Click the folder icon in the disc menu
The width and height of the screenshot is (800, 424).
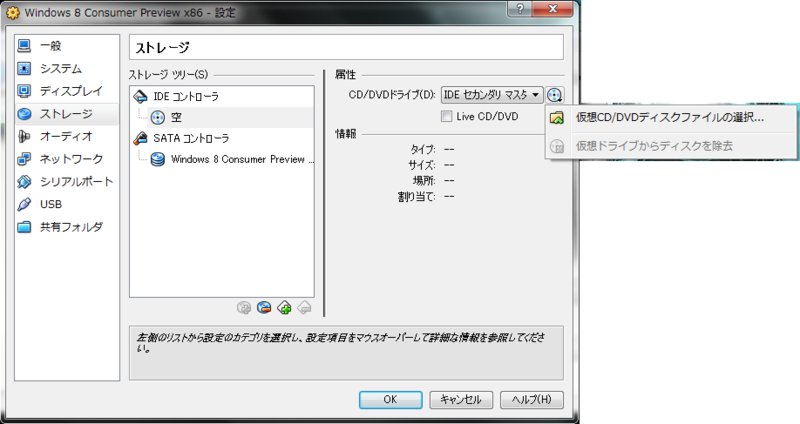click(x=557, y=118)
